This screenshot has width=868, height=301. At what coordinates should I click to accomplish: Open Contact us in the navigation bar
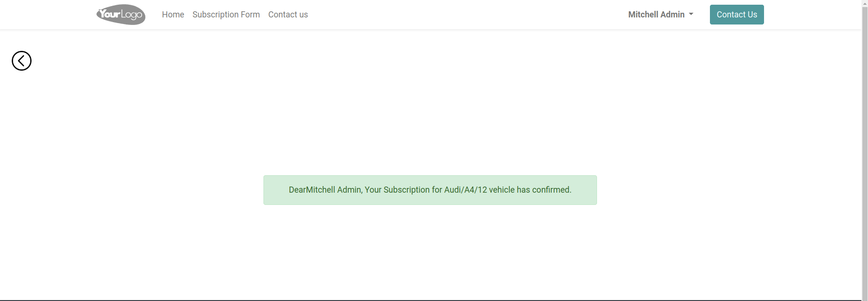pos(288,15)
